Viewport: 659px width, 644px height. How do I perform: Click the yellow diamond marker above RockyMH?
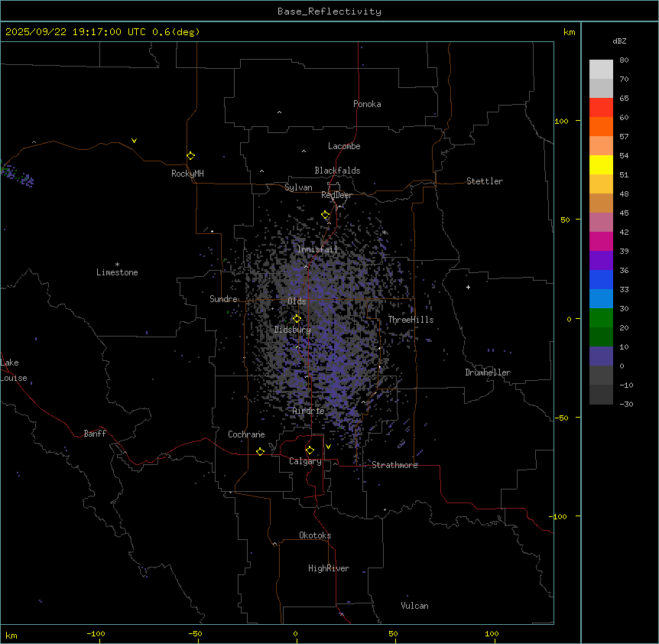(x=190, y=155)
